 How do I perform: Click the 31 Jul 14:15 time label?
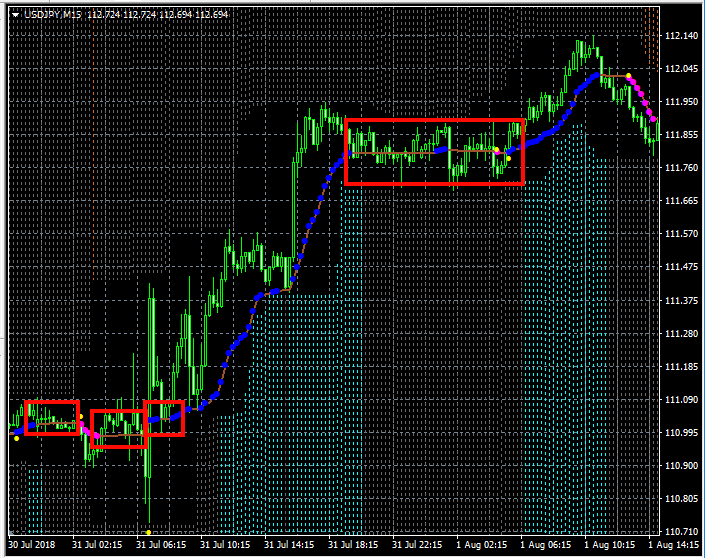[289, 545]
